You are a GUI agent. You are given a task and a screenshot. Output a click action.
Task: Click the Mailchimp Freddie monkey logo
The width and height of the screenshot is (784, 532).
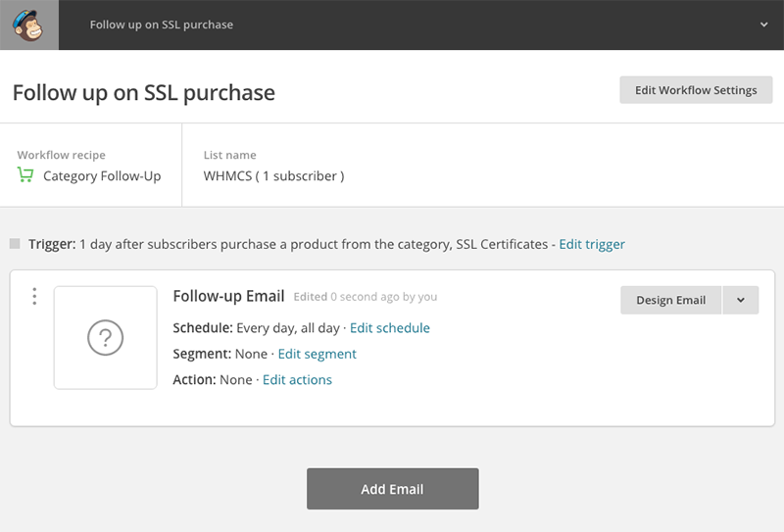pyautogui.click(x=28, y=24)
